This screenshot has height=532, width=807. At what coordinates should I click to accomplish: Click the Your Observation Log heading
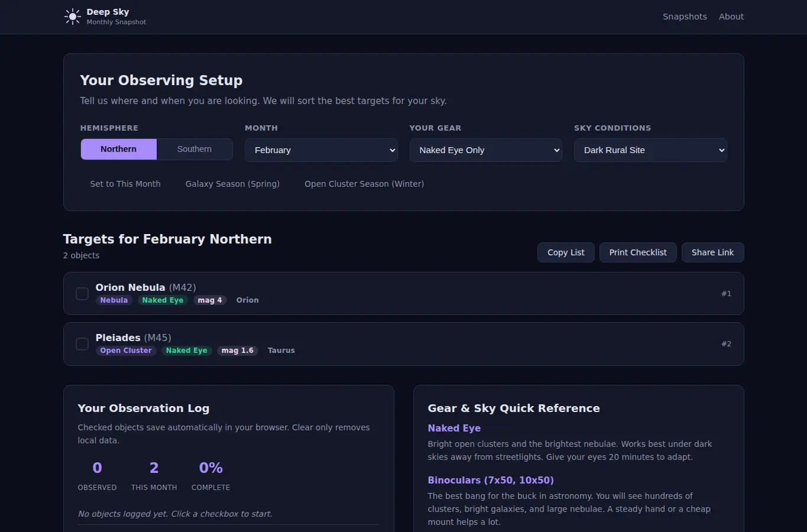[144, 408]
